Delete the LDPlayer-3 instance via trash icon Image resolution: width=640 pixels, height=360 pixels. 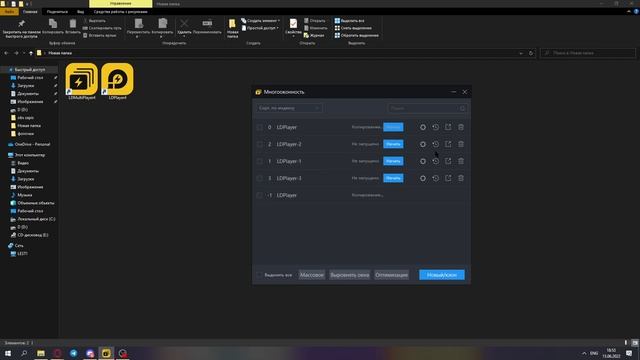[461, 178]
